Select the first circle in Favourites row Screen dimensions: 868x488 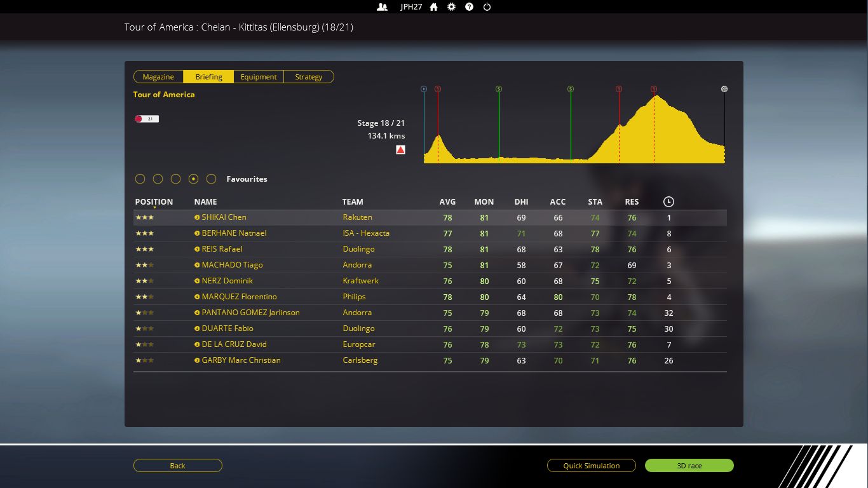[x=140, y=179]
